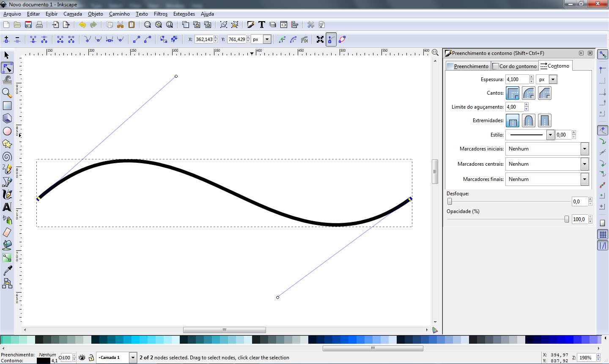609x364 pixels.
Task: Select the Star polygon tool
Action: [x=7, y=144]
